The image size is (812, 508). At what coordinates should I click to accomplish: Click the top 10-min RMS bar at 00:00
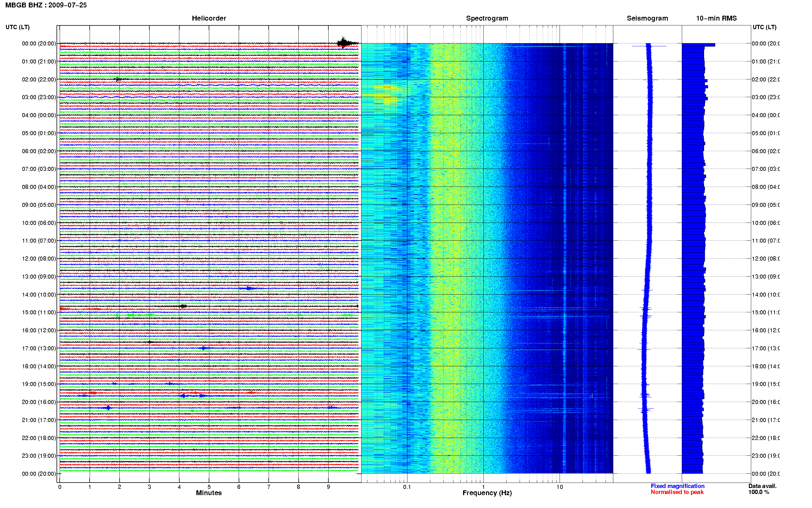(698, 45)
